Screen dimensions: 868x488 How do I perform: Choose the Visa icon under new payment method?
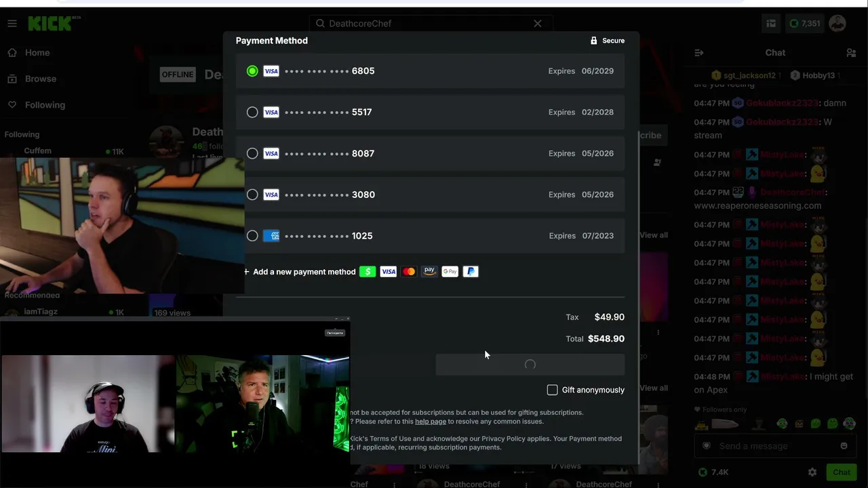[389, 272]
